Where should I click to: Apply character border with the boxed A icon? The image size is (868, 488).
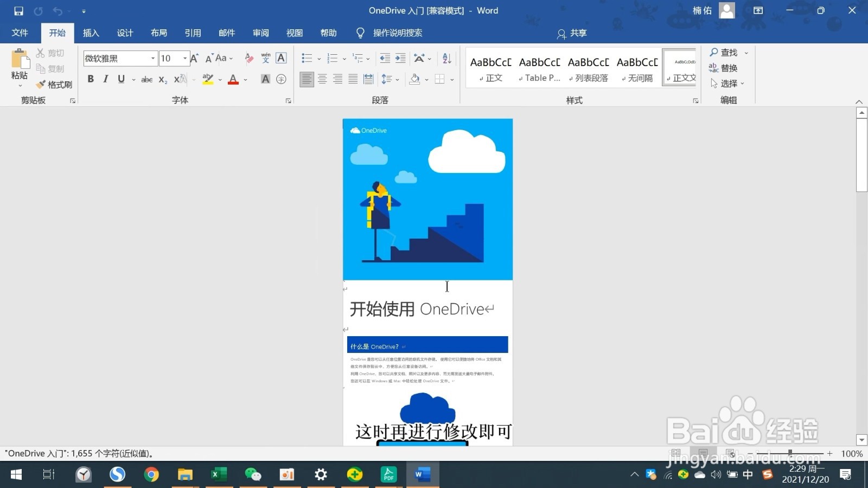click(x=281, y=58)
